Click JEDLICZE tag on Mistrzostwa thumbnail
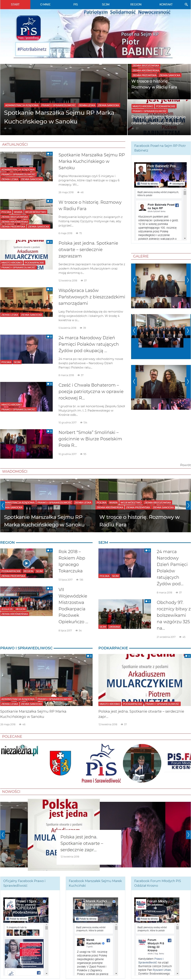 tap(7, 609)
